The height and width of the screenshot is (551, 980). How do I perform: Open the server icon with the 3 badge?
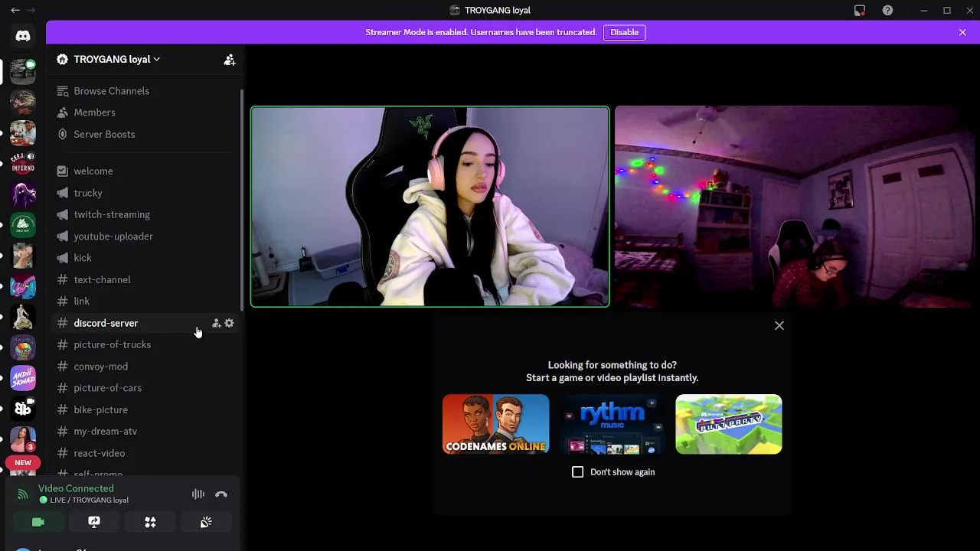23,439
